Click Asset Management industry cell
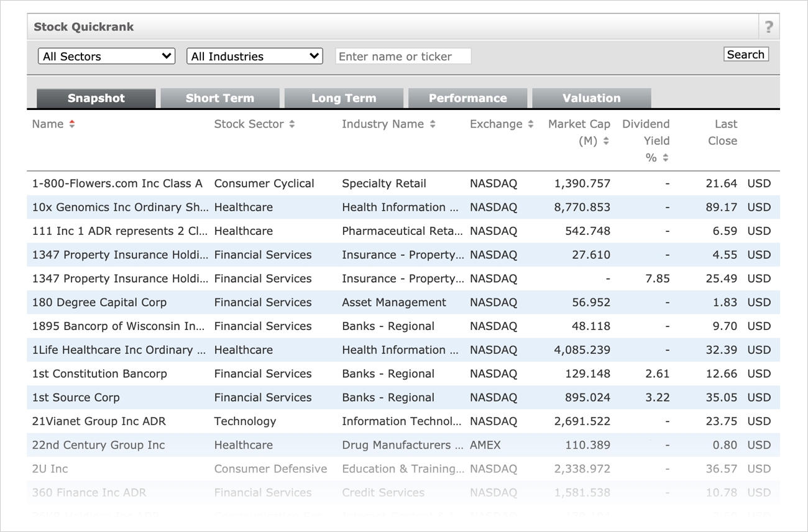The width and height of the screenshot is (808, 532). pyautogui.click(x=394, y=302)
